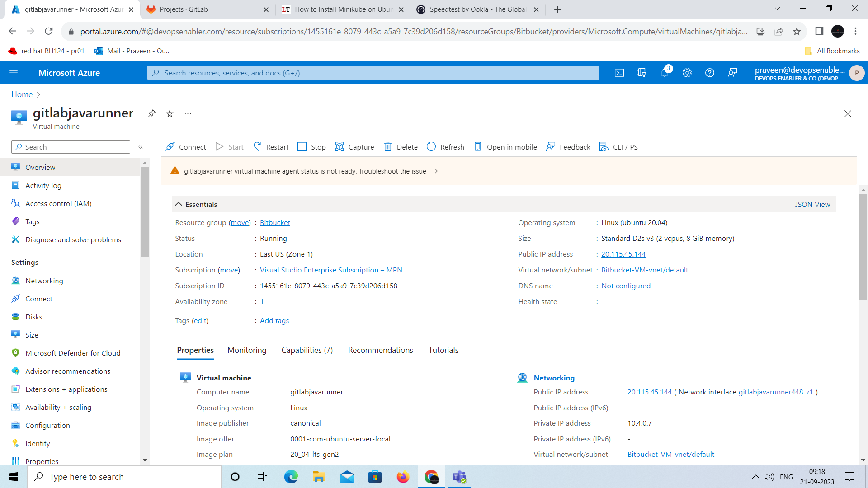Viewport: 868px width, 488px height.
Task: Open JSON View link
Action: coord(812,204)
